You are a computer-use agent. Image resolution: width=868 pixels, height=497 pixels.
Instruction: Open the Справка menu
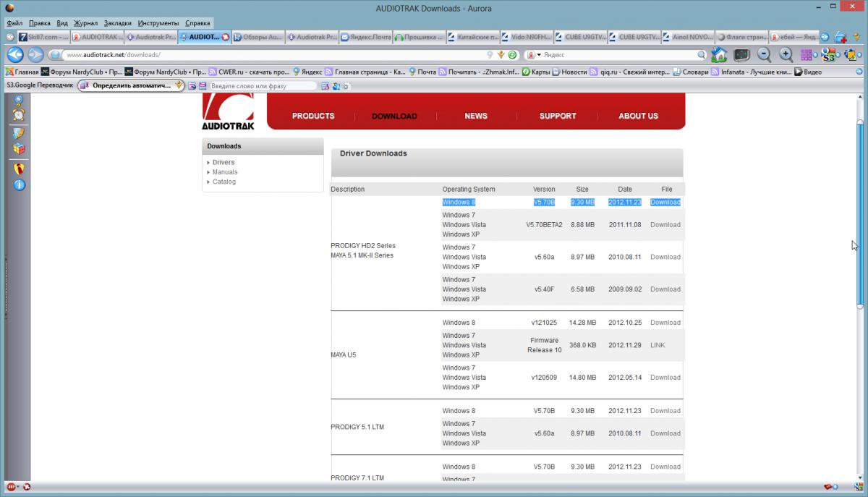[197, 23]
